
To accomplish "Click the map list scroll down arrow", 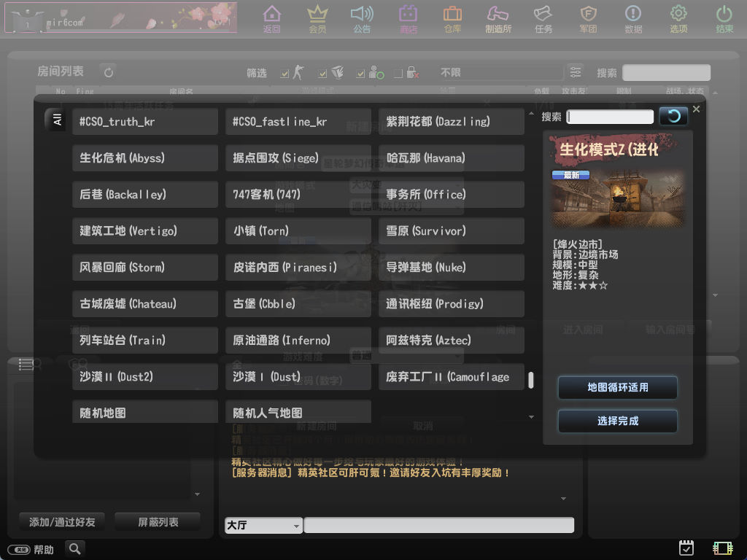I will tap(531, 417).
